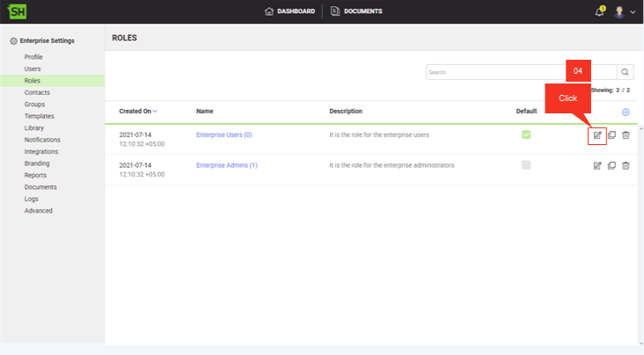Click the Enterprise Users creation date
This screenshot has height=355, width=644.
tap(142, 139)
